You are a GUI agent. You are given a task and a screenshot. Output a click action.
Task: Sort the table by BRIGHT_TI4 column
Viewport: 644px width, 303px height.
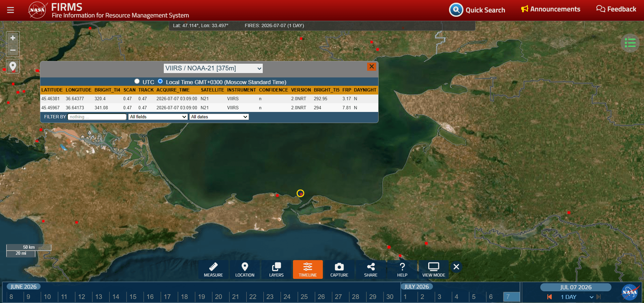point(107,90)
